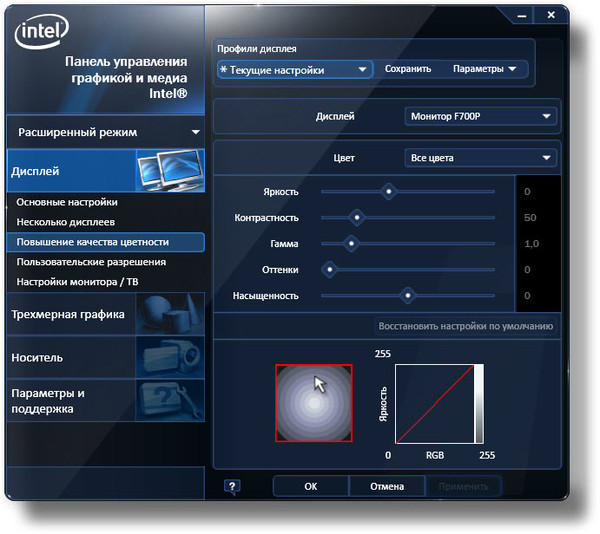Viewport: 600px width, 534px height.
Task: Click the circular gradient preview image
Action: (x=314, y=403)
